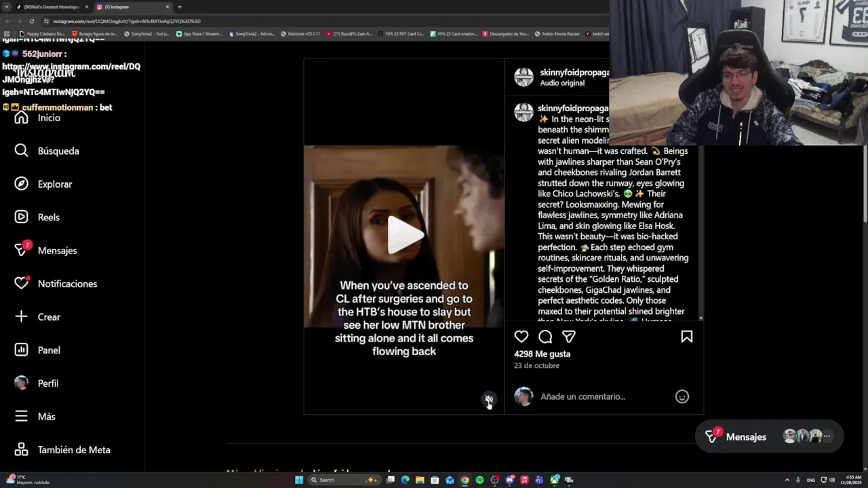Reload the page
The width and height of the screenshot is (868, 488).
click(x=31, y=21)
